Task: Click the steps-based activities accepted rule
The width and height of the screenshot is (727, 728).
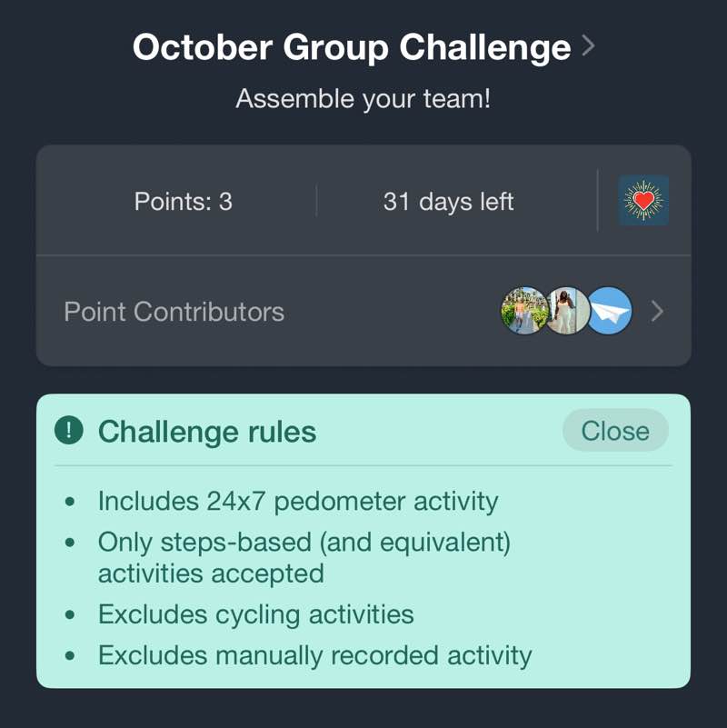Action: coord(304,557)
